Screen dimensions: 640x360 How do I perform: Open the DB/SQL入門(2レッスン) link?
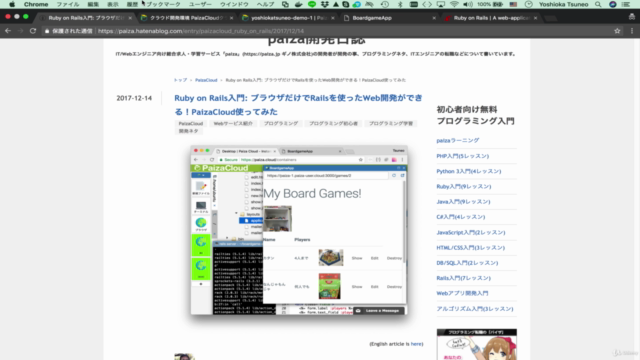tap(467, 263)
